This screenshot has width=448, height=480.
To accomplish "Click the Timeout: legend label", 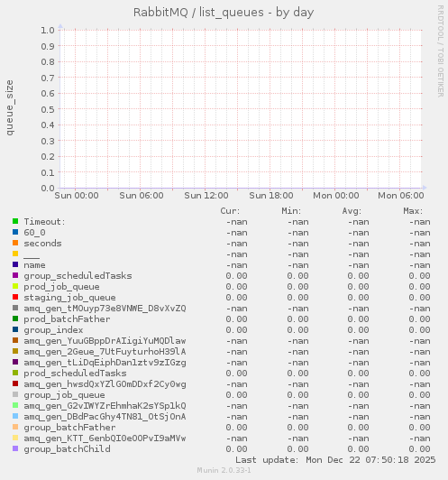I will point(45,222).
